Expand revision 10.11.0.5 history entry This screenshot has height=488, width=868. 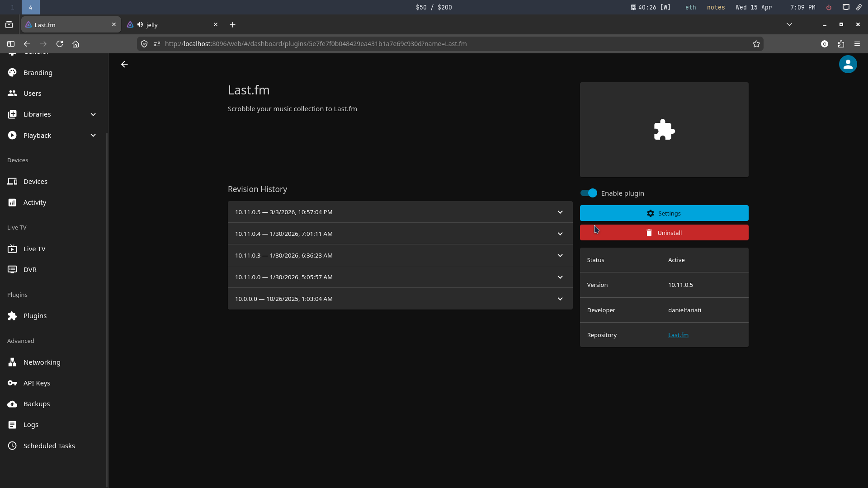[x=400, y=212]
